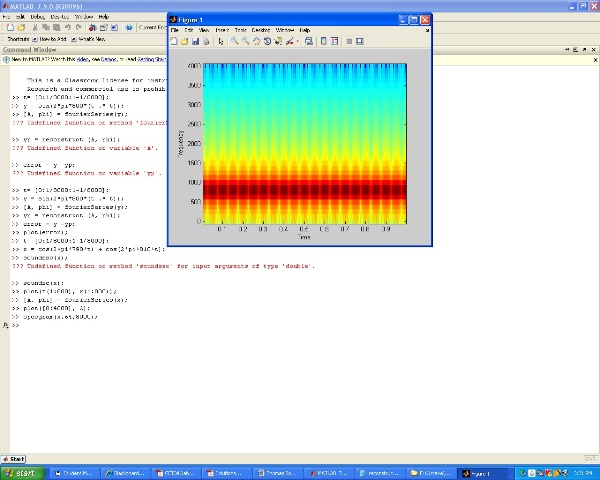
Task: Click the Windows Start button
Action: point(20,472)
